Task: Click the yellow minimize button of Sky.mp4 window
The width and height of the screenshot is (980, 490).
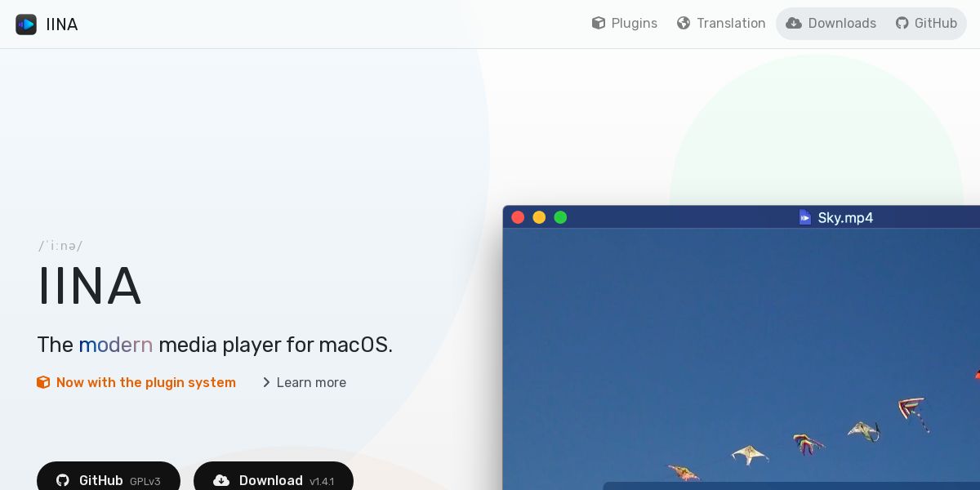Action: (539, 217)
